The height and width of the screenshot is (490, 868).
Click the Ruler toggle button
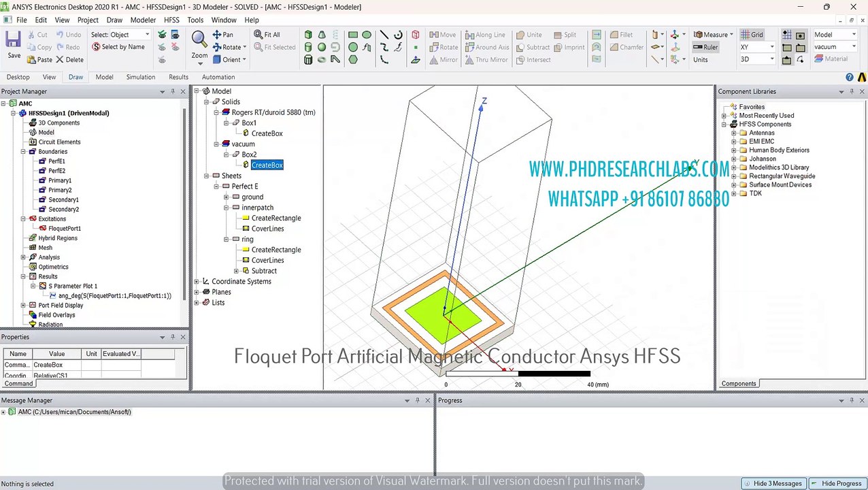[705, 47]
